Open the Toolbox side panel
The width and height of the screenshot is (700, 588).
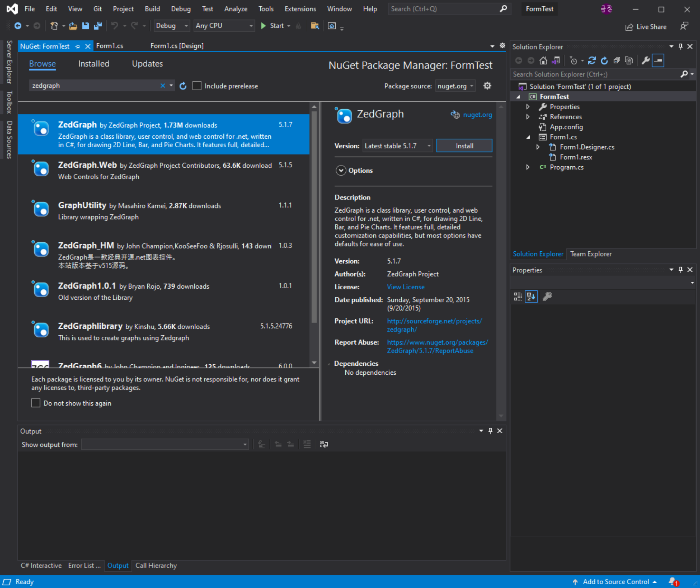(x=9, y=102)
